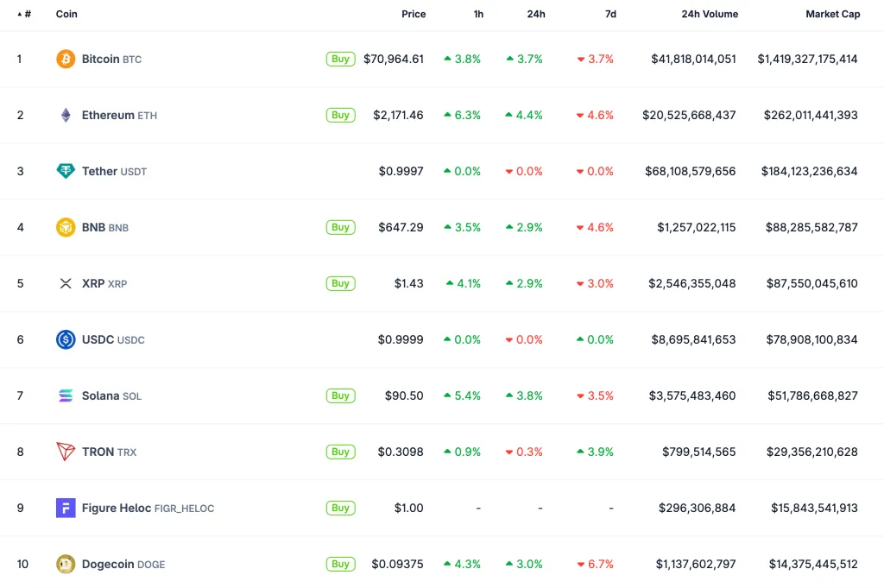Sort the table by rank number column

(x=25, y=14)
